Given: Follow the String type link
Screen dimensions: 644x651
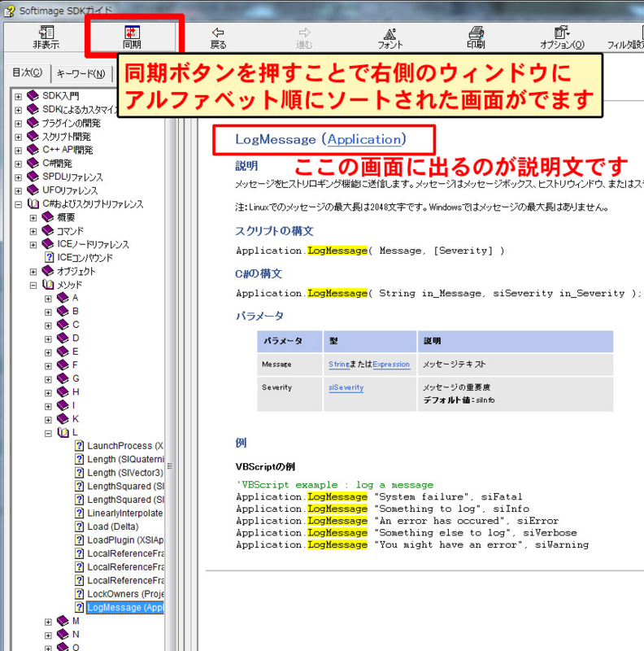Looking at the screenshot, I should click(x=339, y=365).
